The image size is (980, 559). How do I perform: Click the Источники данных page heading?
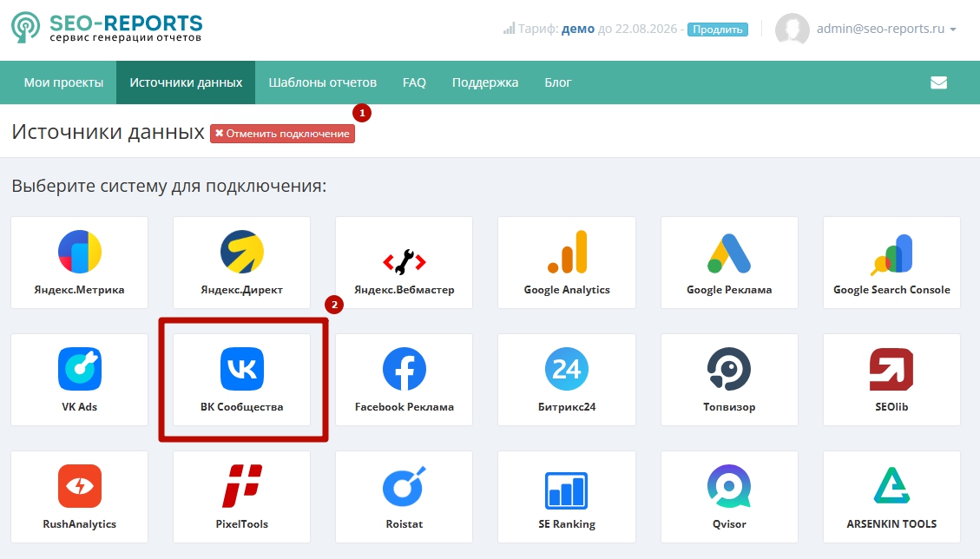tap(109, 132)
